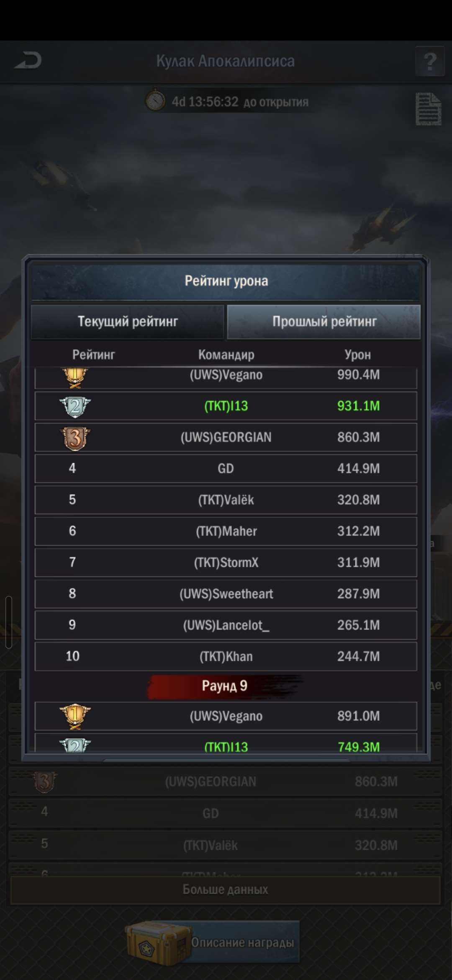Open the help question mark icon

(430, 61)
